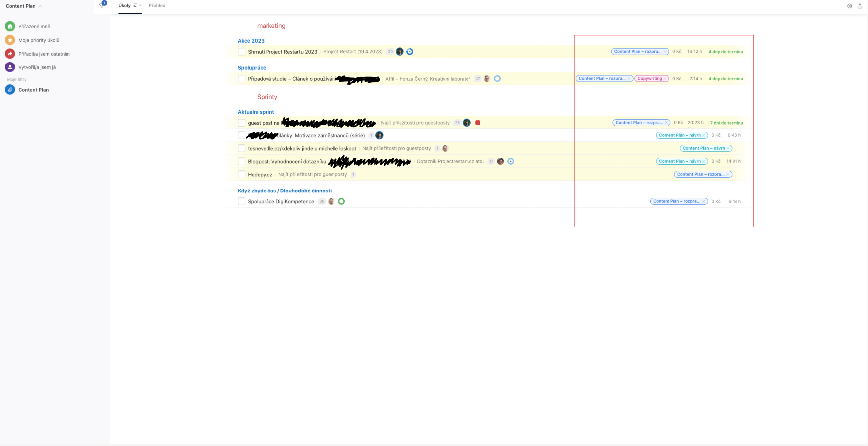
Task: Click the red arrow icon for Přiřadil/a jsem ostatním
Action: click(10, 54)
